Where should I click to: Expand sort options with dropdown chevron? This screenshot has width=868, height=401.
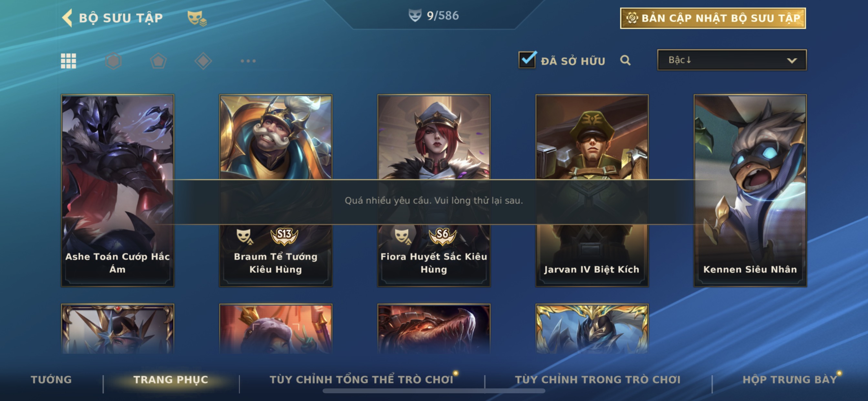pyautogui.click(x=792, y=61)
